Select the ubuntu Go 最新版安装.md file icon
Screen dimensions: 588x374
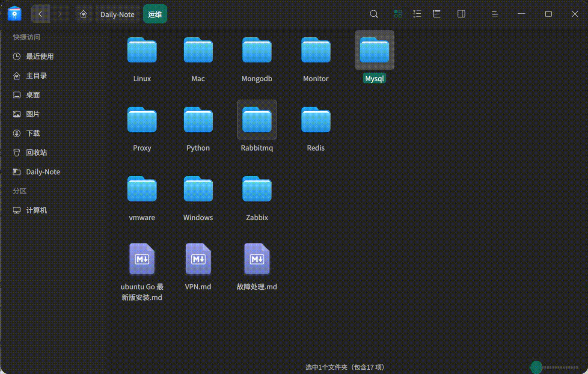(x=142, y=259)
